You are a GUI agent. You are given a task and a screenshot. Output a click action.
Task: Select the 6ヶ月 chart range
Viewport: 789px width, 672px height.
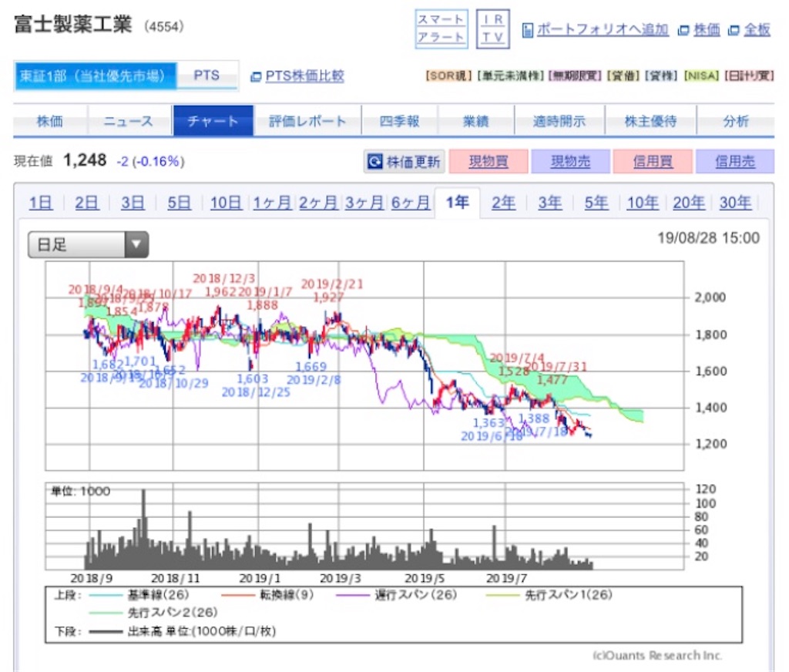[411, 203]
